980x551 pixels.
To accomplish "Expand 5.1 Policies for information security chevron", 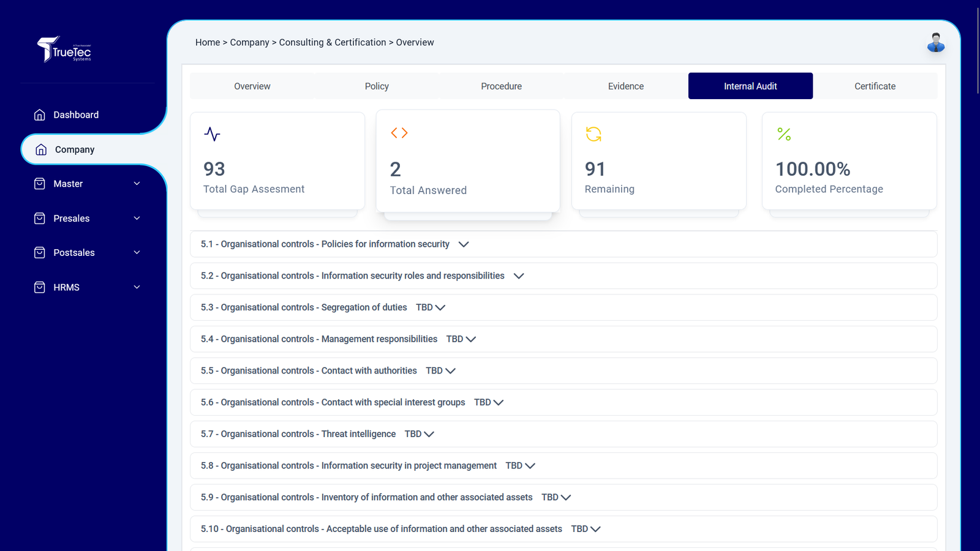I will click(464, 244).
